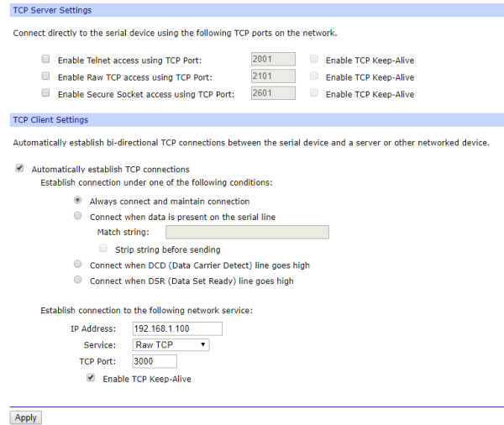Select Connect when DSR line goes high
Viewport: 504px width, 425px height.
[77, 280]
